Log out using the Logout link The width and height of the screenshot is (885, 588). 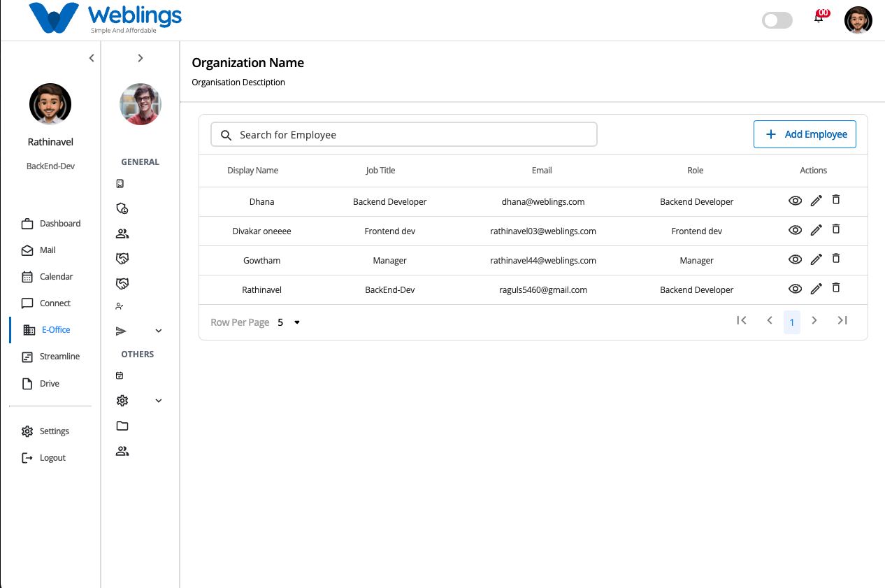click(43, 458)
